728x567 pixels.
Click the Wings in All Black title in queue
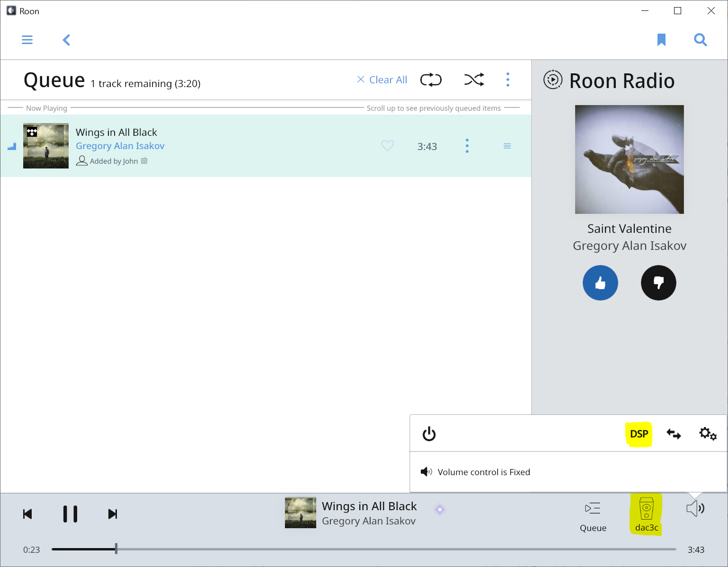click(116, 132)
